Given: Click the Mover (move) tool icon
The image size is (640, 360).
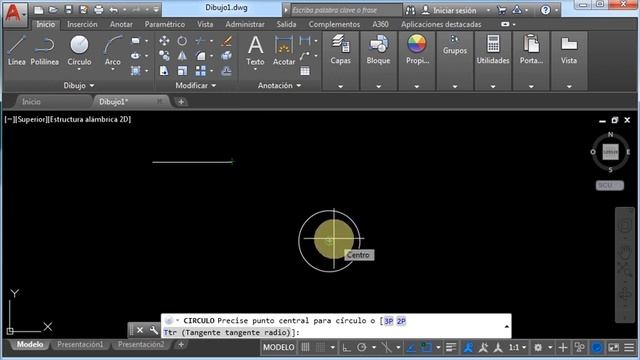Looking at the screenshot, I should click(x=164, y=40).
